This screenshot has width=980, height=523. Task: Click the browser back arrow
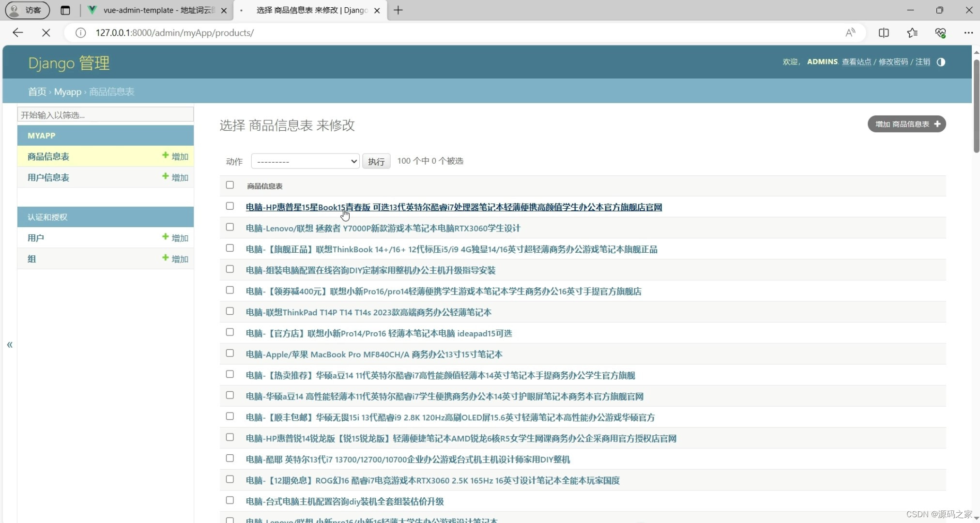pyautogui.click(x=18, y=32)
